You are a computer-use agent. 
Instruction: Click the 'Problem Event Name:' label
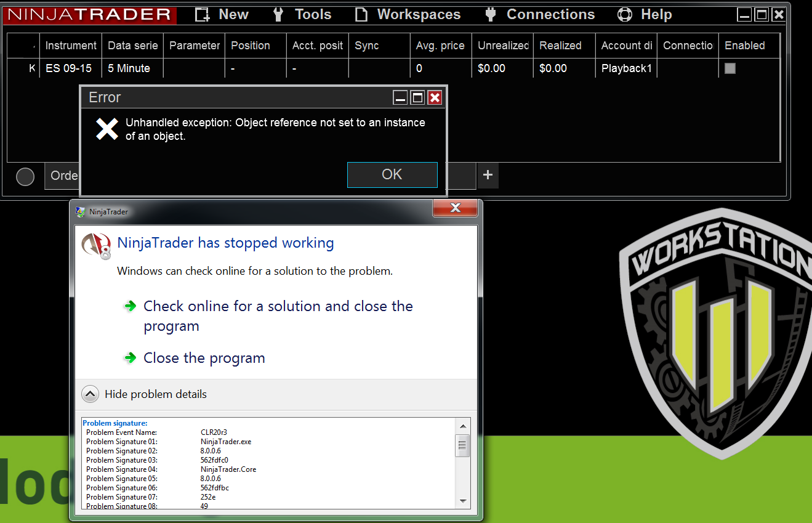pyautogui.click(x=122, y=432)
